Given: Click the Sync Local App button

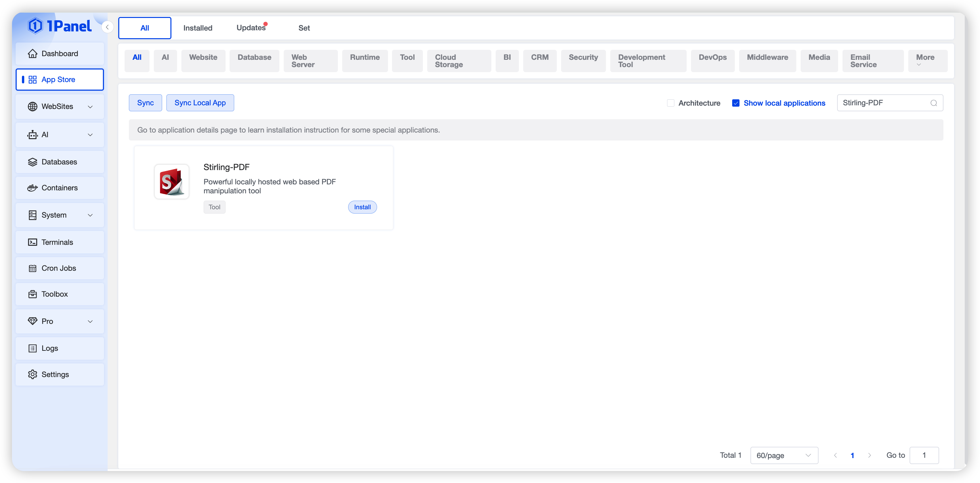Looking at the screenshot, I should 200,103.
